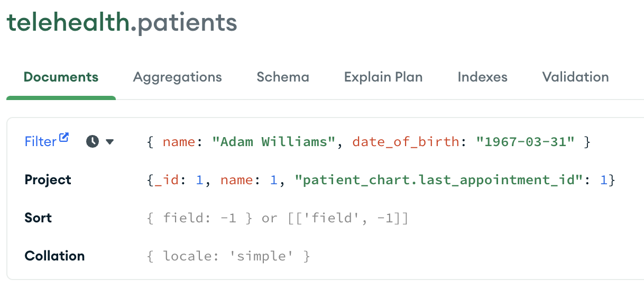The width and height of the screenshot is (644, 288).
Task: Click the date_of_birth key in Filter query
Action: pyautogui.click(x=406, y=142)
